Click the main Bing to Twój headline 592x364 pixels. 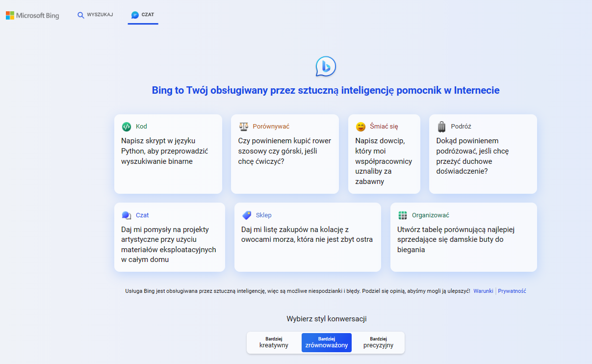(326, 90)
